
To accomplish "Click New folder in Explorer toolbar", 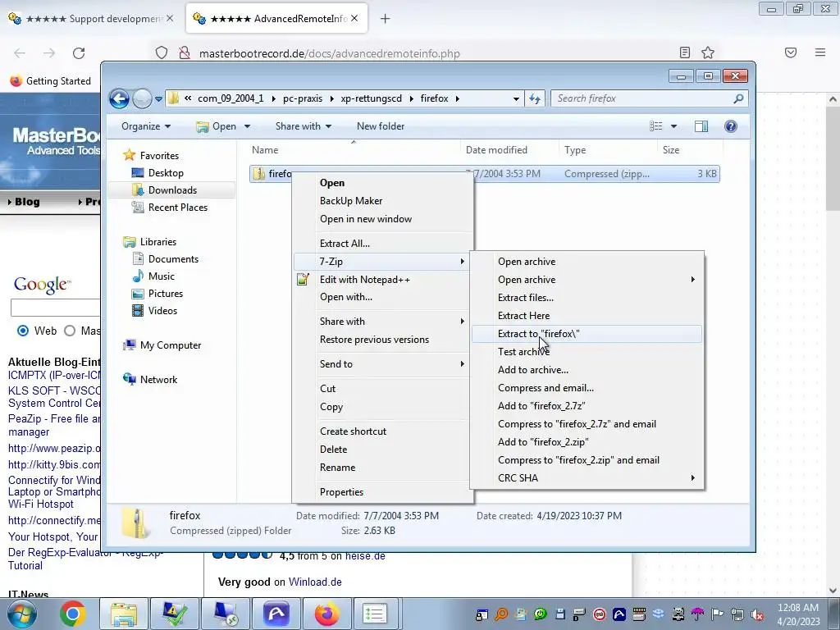I will [381, 126].
